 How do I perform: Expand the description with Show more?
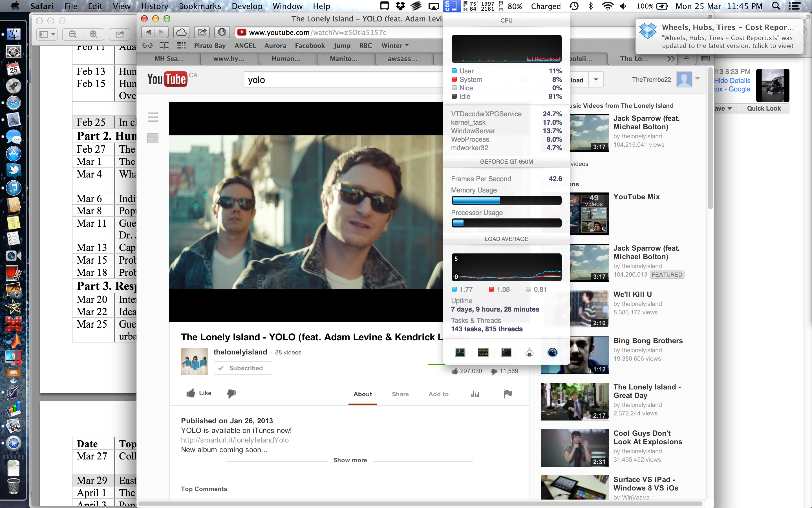pyautogui.click(x=350, y=460)
